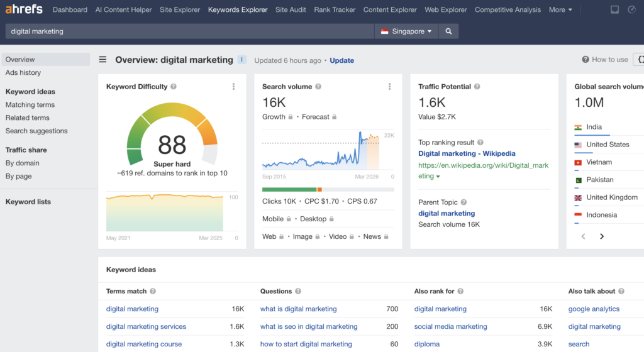This screenshot has width=644, height=352.
Task: Click the clicks distribution bar
Action: 328,190
